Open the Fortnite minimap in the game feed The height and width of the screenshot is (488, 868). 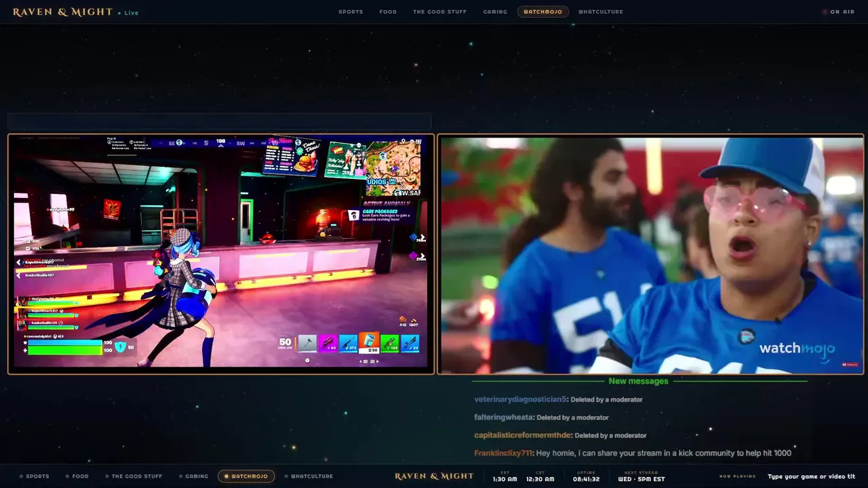(393, 168)
